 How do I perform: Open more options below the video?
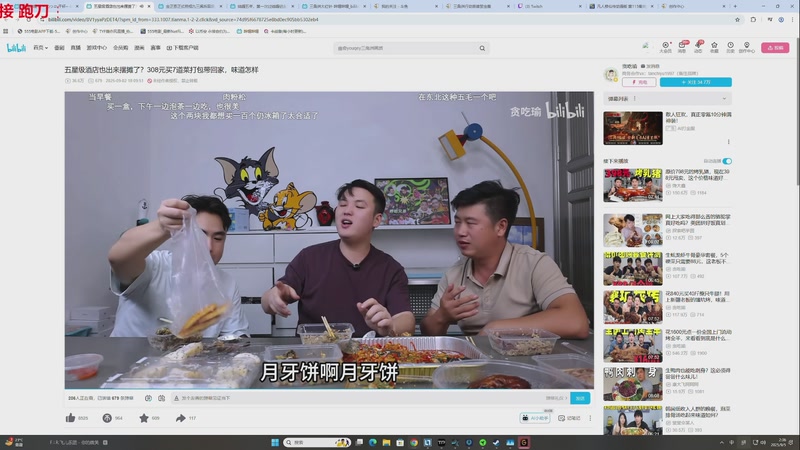tap(590, 418)
